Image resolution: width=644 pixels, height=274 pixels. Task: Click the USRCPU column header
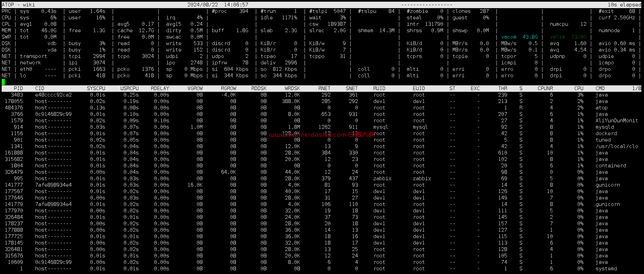pos(130,88)
